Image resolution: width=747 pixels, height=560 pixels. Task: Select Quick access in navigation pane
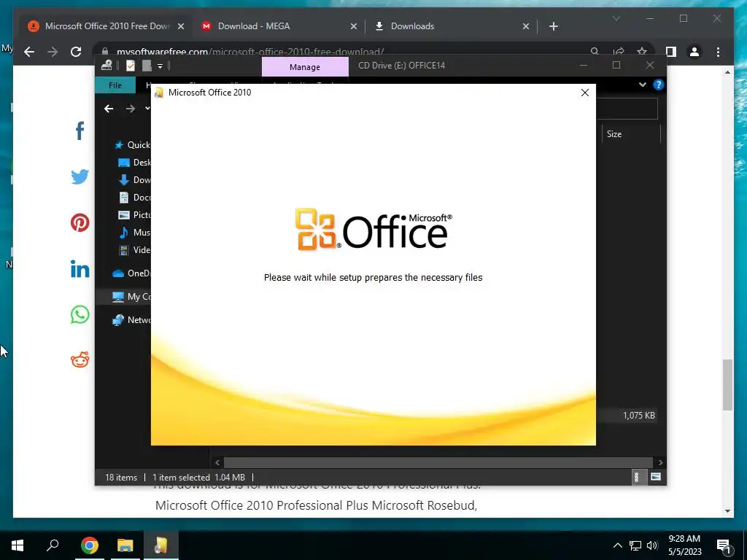(132, 145)
